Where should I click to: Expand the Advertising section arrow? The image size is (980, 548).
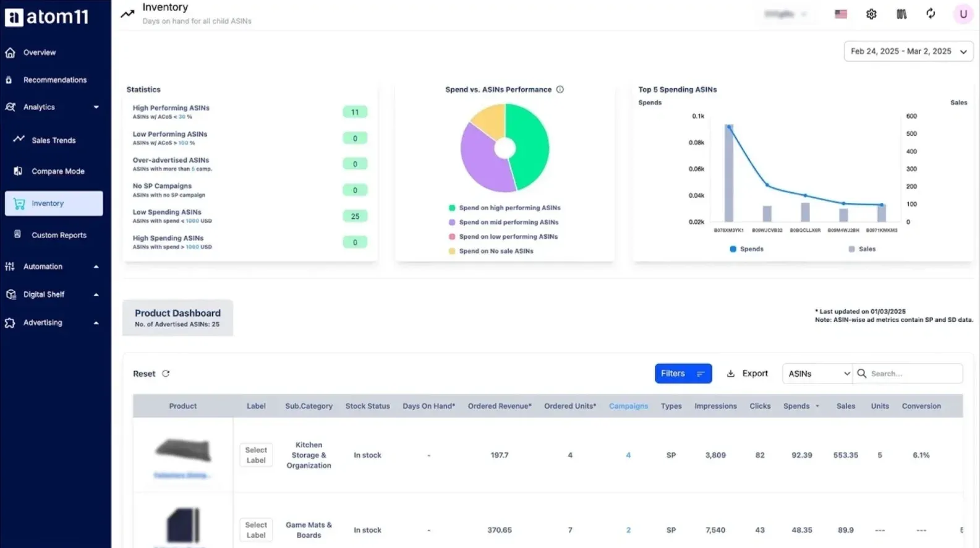click(x=96, y=323)
